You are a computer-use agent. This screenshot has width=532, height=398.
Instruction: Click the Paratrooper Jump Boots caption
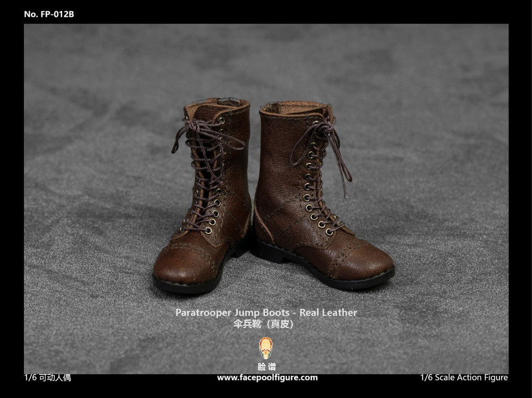pos(266,313)
